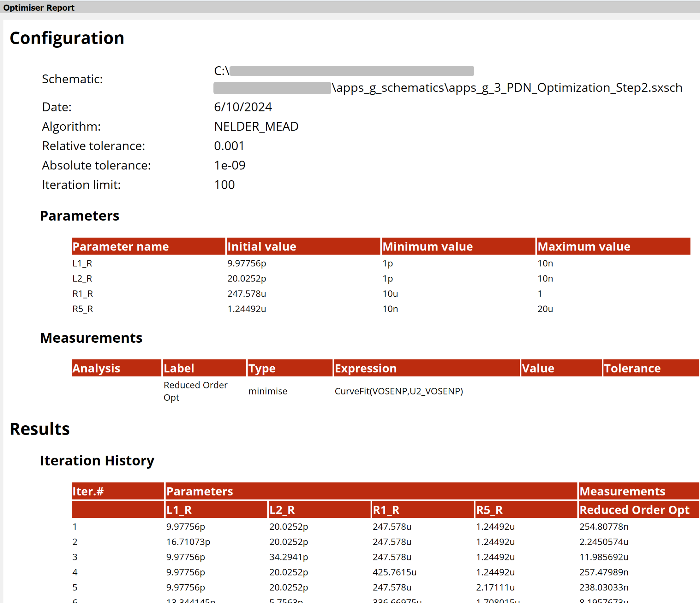This screenshot has height=603, width=700.
Task: Click iteration 3 L2_R value 34.2941p
Action: pyautogui.click(x=289, y=557)
